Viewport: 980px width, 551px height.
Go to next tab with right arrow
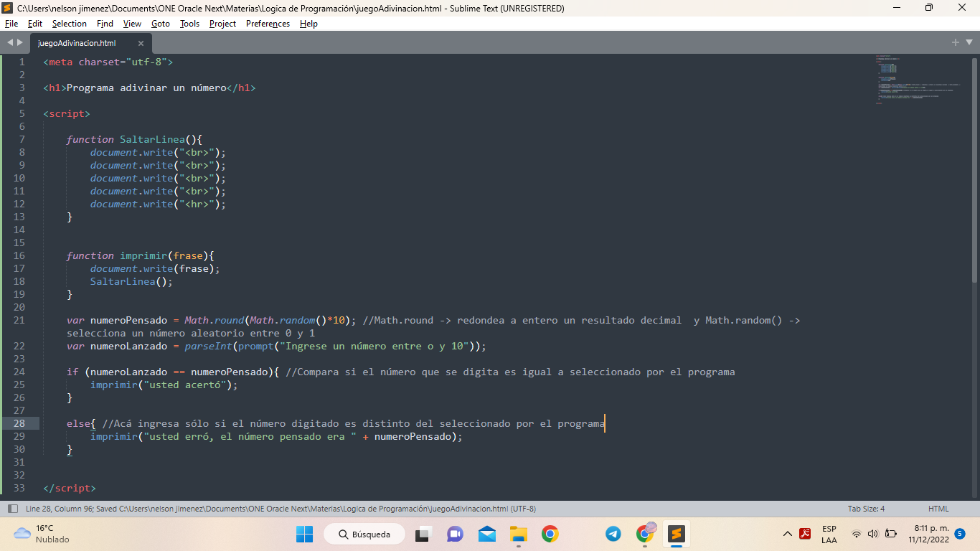[20, 42]
